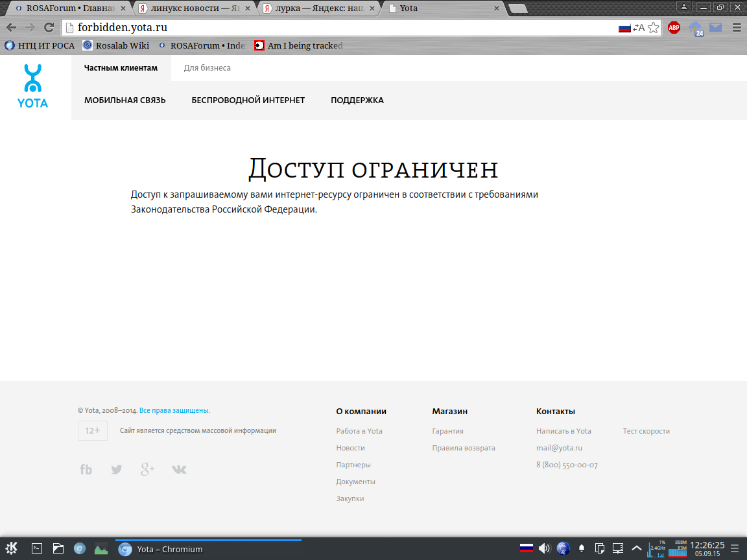Viewport: 747px width, 560px height.
Task: Launch Chromium from taskbar quick-launch icon
Action: click(80, 548)
